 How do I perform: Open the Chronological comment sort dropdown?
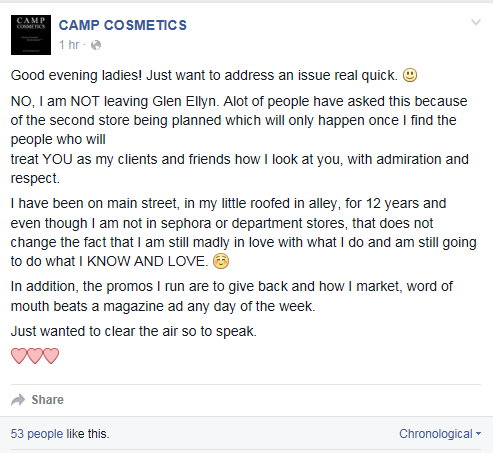[440, 434]
